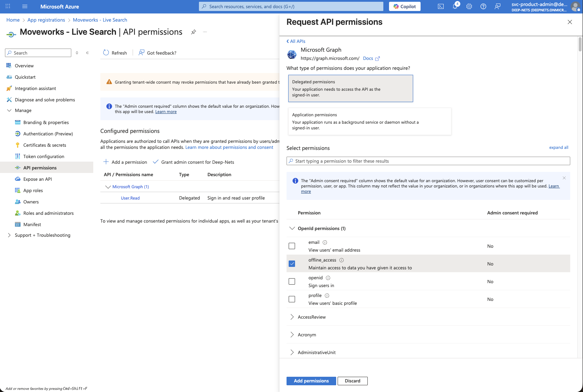Click the expand all link
The height and width of the screenshot is (392, 583).
coord(559,147)
